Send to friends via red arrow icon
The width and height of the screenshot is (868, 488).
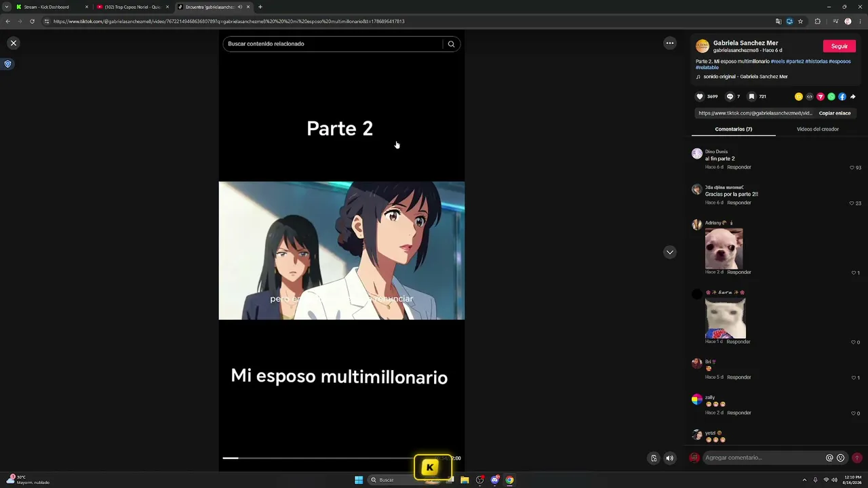(x=821, y=97)
